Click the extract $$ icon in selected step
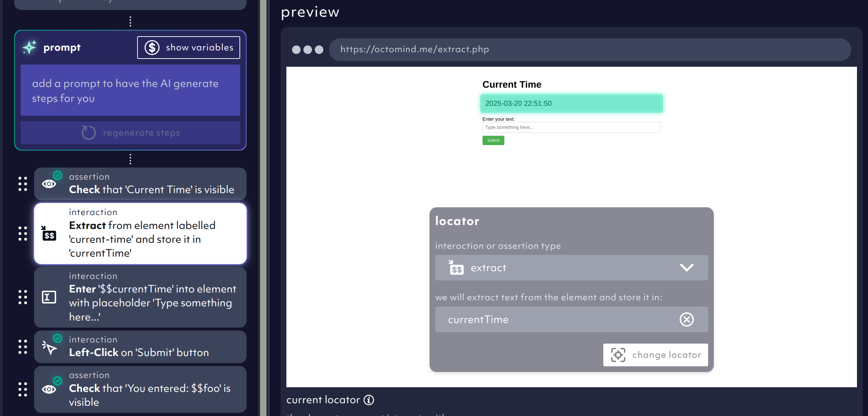Image resolution: width=868 pixels, height=416 pixels. click(49, 233)
